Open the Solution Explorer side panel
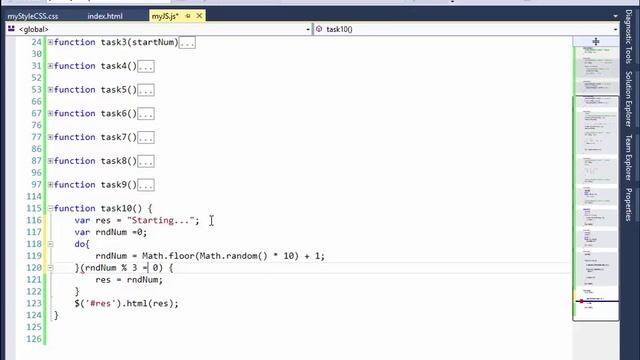Viewport: 640px width, 360px height. pyautogui.click(x=629, y=99)
